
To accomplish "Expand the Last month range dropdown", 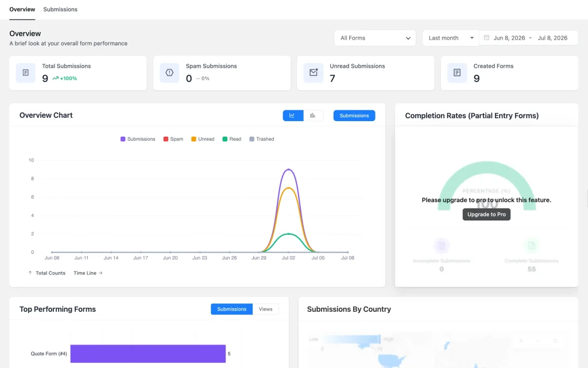I will click(451, 38).
